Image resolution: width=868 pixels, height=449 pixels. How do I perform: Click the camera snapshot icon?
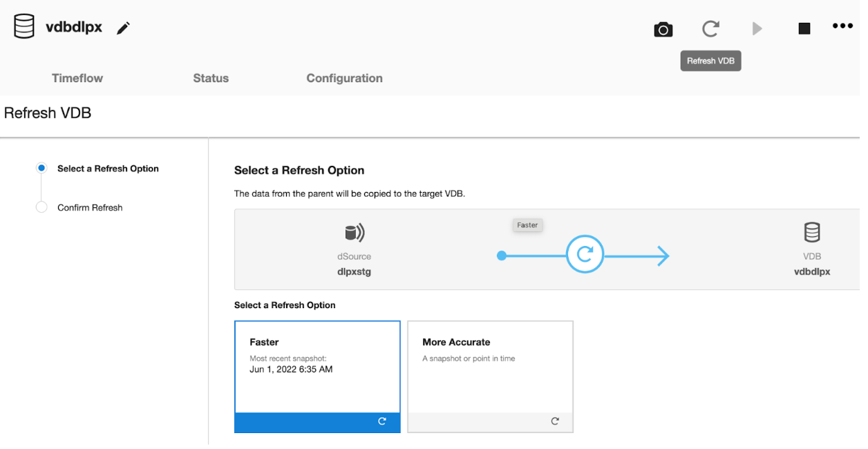click(663, 29)
